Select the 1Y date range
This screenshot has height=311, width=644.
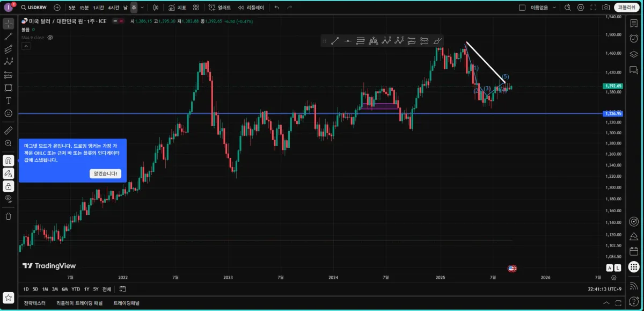click(x=86, y=289)
